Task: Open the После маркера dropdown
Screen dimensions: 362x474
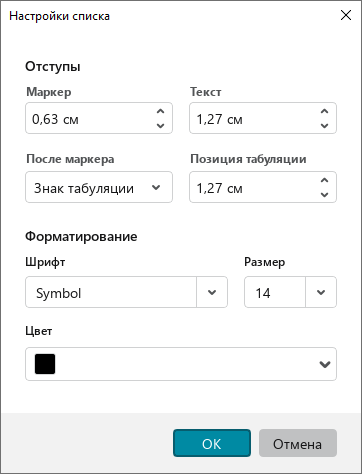Action: tap(99, 187)
